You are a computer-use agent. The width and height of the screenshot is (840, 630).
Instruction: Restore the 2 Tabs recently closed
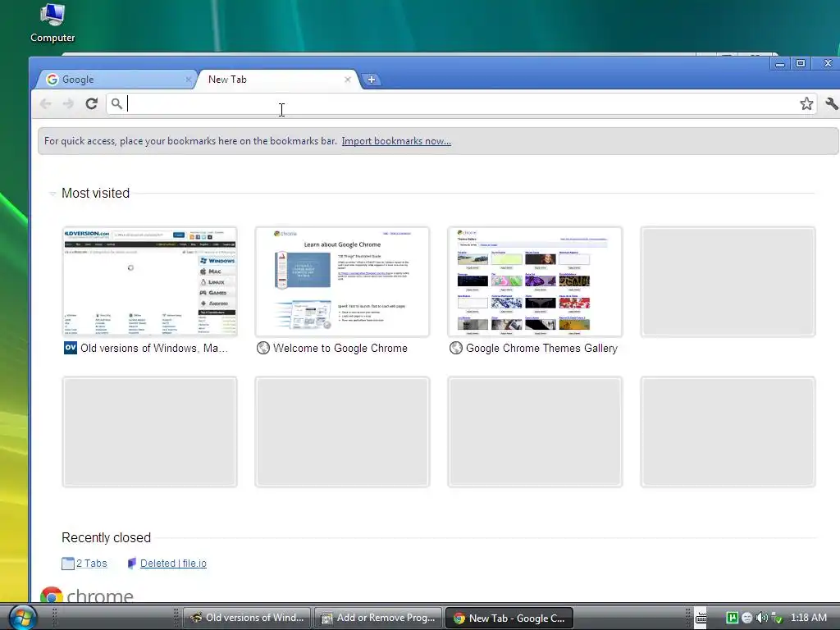pos(92,563)
